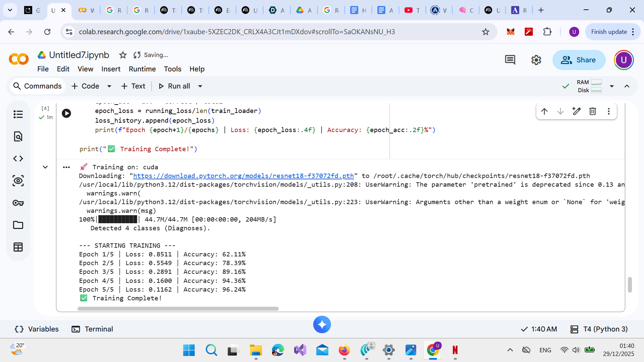
Task: Open the secrets key icon in sidebar
Action: point(18,203)
